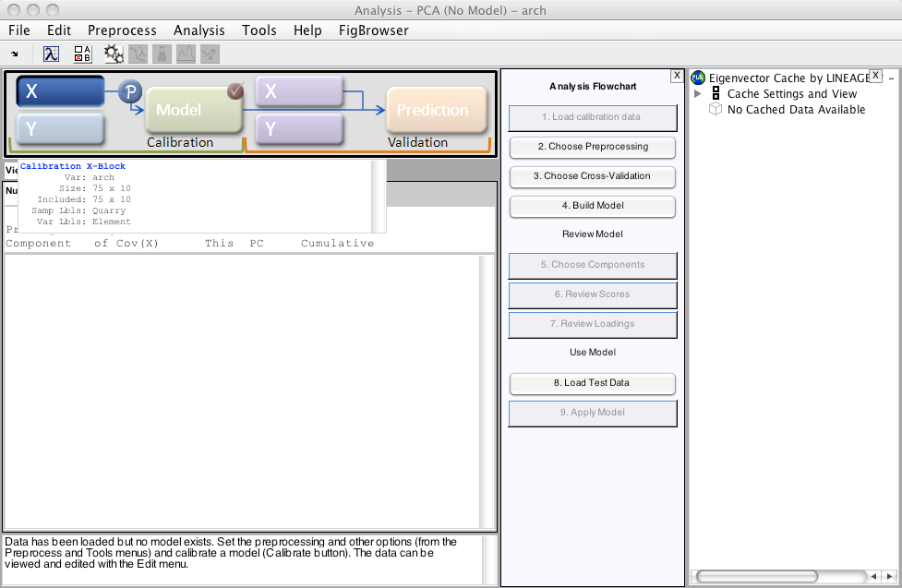This screenshot has height=588, width=902.
Task: Click the A/B class selection toolbar icon
Action: pyautogui.click(x=83, y=54)
